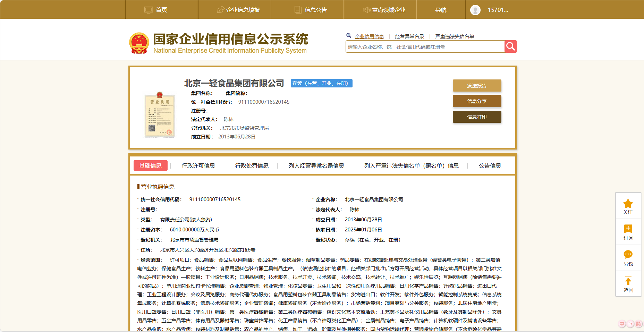The width and height of the screenshot is (644, 332).
Task: Click the 信息公告 document icon
Action: (298, 10)
